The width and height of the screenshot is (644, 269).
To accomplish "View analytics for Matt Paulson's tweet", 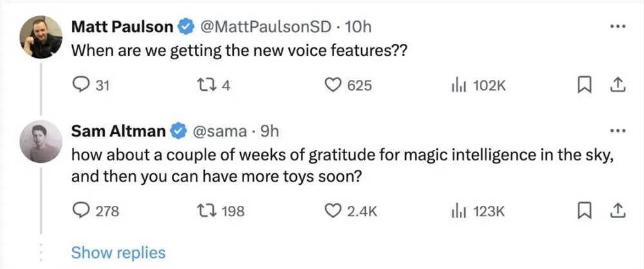I will coord(457,84).
